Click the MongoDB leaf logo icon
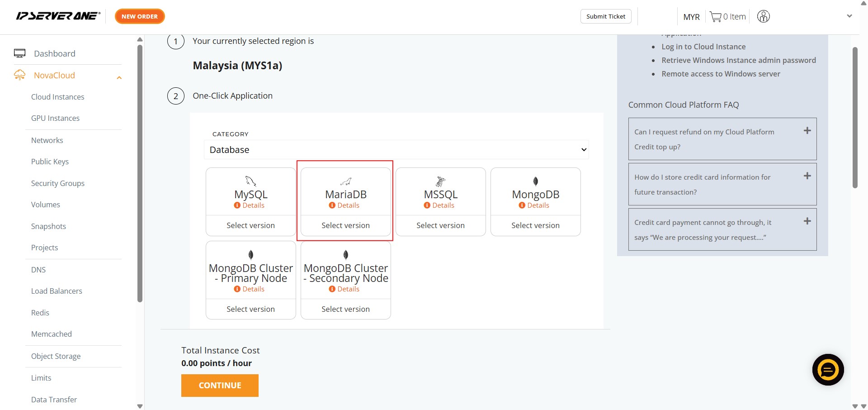The width and height of the screenshot is (868, 410). (x=535, y=181)
